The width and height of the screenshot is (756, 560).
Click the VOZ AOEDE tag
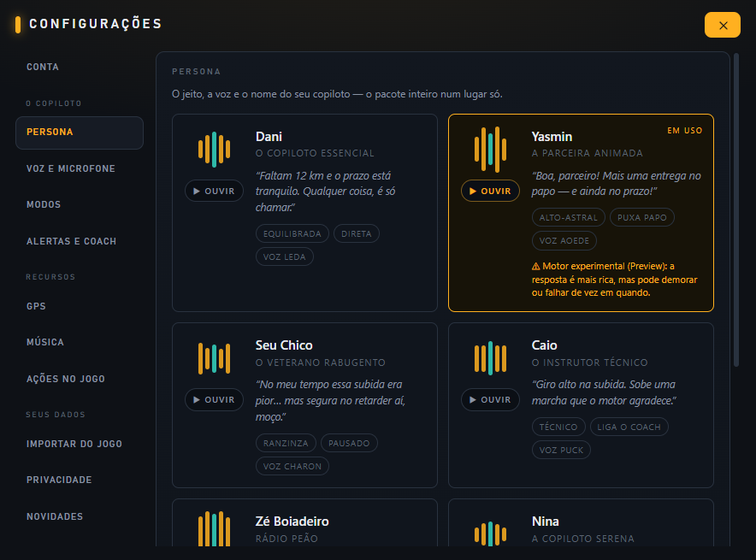point(564,240)
